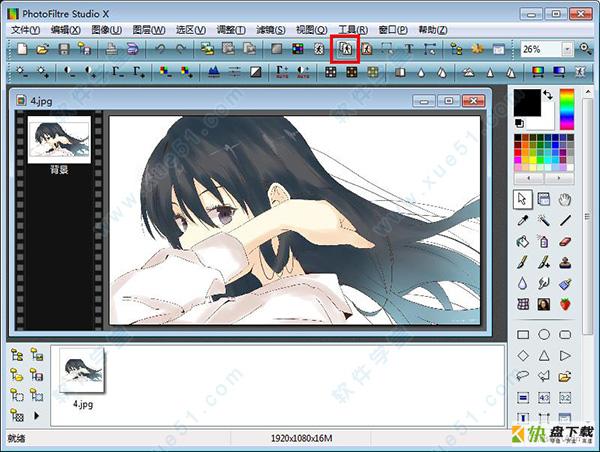
Task: Open the 图像 menu
Action: point(107,30)
